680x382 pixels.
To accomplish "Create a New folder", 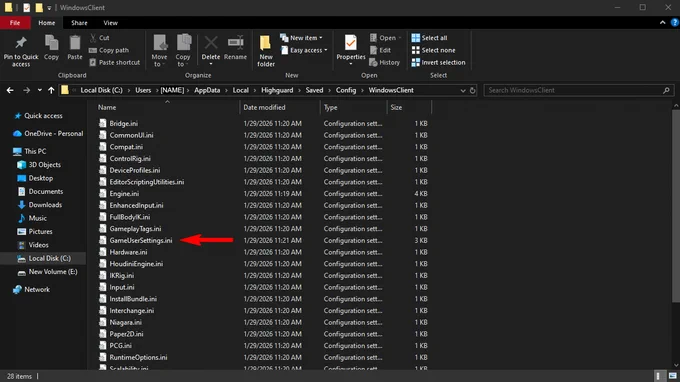I will [266, 51].
